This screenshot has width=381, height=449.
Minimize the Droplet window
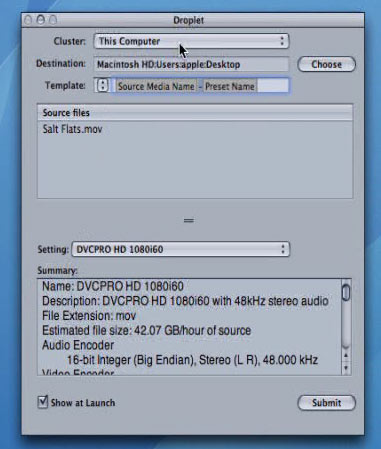click(41, 20)
